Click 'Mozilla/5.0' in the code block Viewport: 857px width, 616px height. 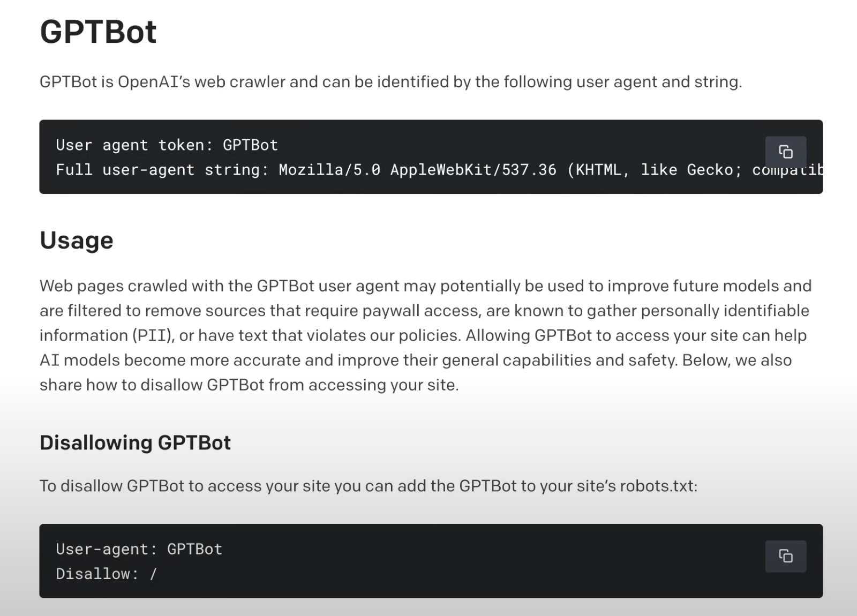point(329,170)
